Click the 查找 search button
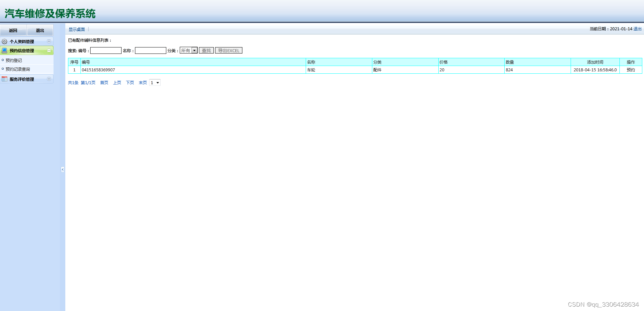 coord(206,50)
